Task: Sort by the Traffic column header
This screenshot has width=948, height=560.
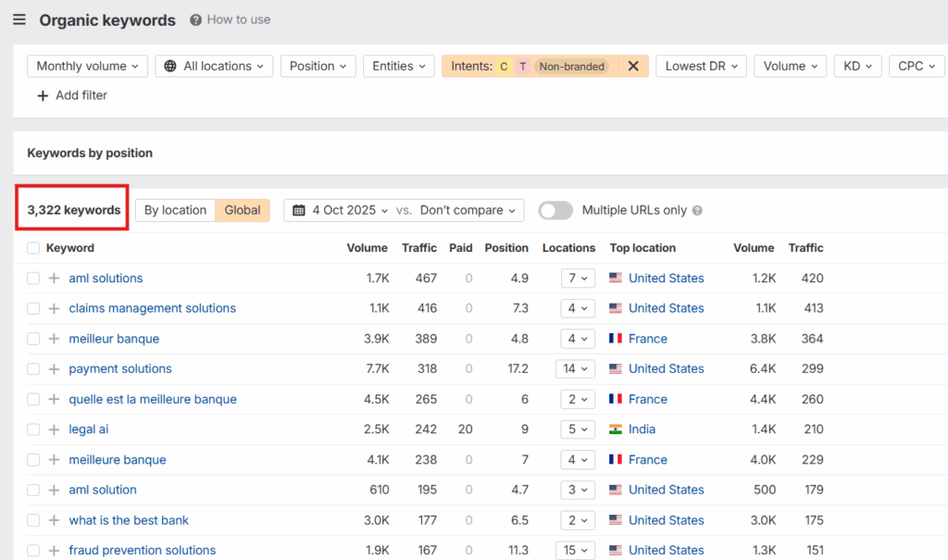Action: [x=418, y=248]
